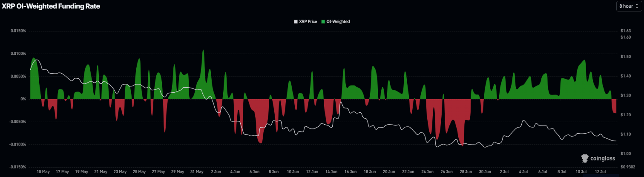Click the 12 Jun date label
The image size is (644, 177).
click(x=311, y=172)
